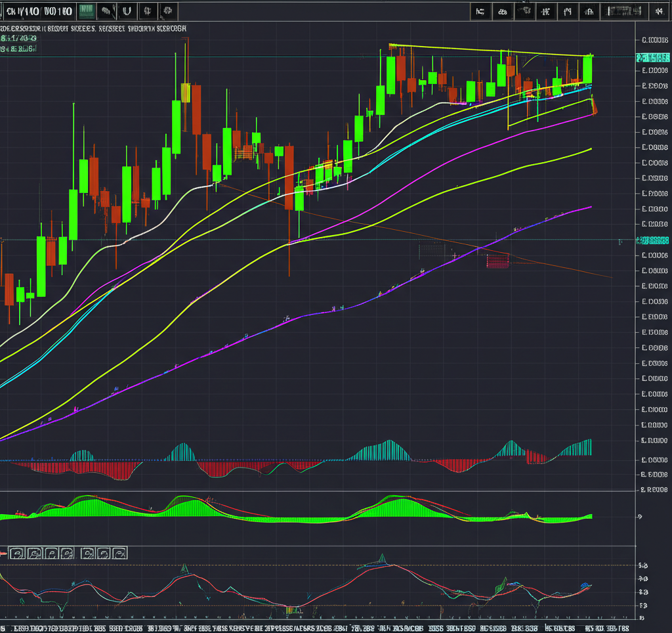Toggle the first small icon in oscillator panel header
The image size is (672, 633).
(x=18, y=554)
